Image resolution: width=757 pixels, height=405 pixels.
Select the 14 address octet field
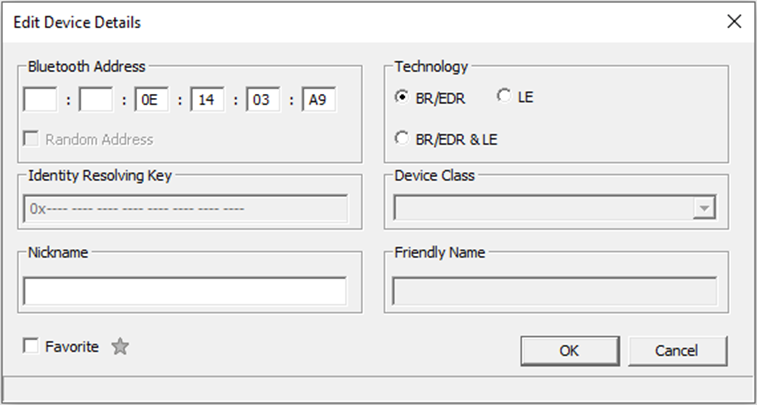[x=208, y=100]
